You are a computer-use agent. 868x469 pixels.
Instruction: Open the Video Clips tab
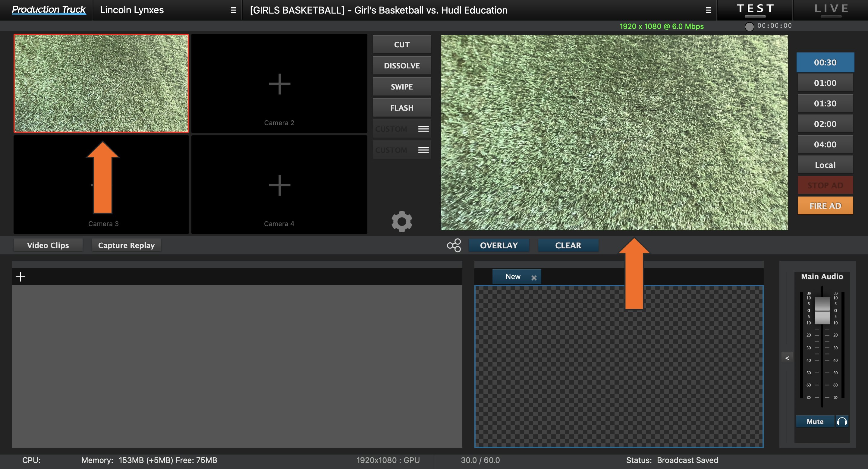click(48, 245)
